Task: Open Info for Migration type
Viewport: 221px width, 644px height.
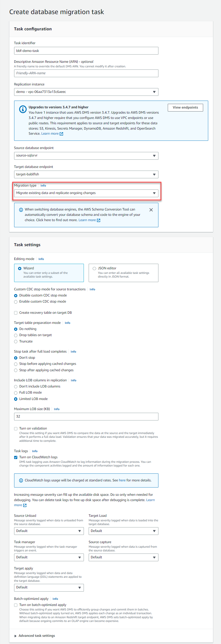Action: pyautogui.click(x=43, y=186)
